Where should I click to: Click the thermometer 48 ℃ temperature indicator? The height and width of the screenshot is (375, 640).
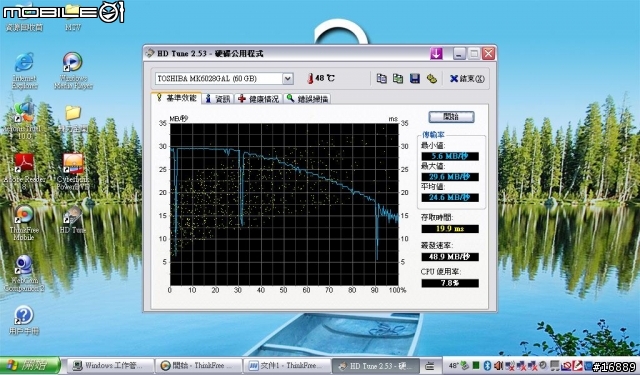320,78
